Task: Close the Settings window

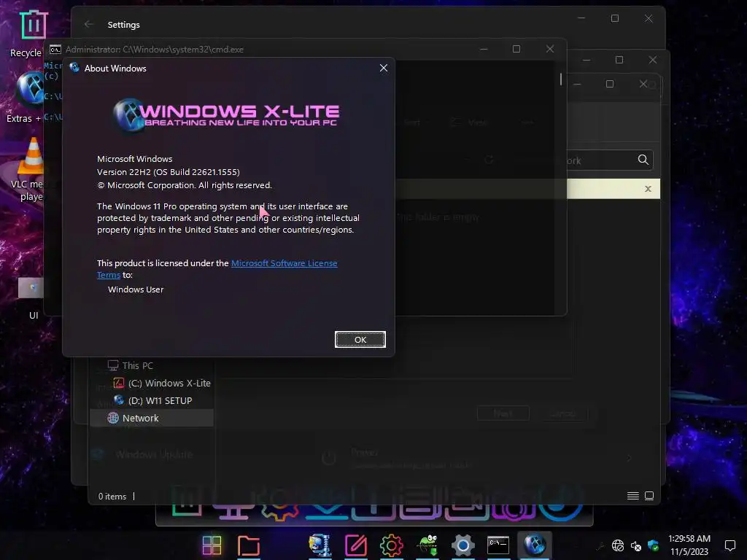Action: pos(649,18)
